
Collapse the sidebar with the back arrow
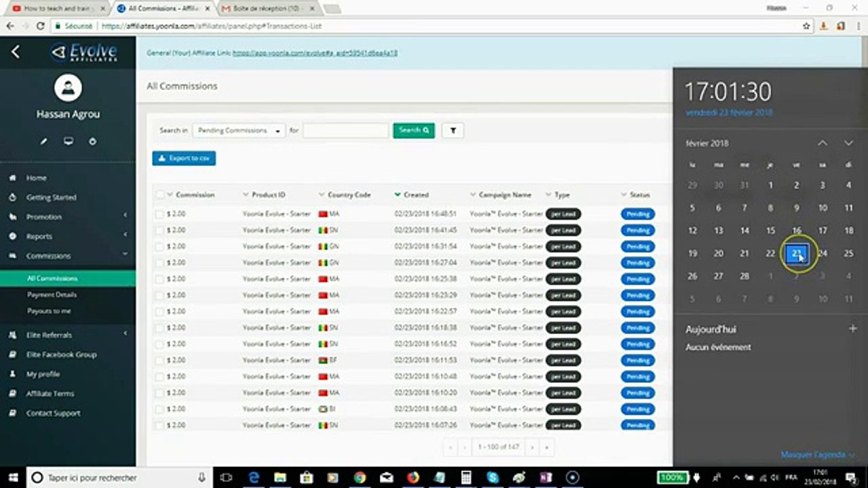pyautogui.click(x=16, y=52)
